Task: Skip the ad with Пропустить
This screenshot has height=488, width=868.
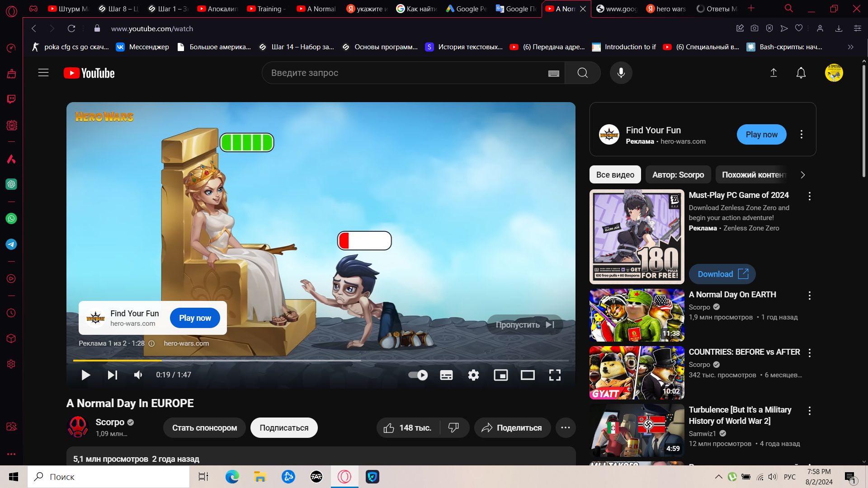Action: point(524,324)
